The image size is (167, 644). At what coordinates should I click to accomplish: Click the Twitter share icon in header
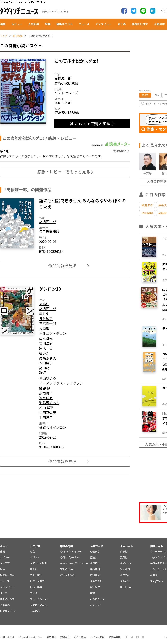[134, 11]
